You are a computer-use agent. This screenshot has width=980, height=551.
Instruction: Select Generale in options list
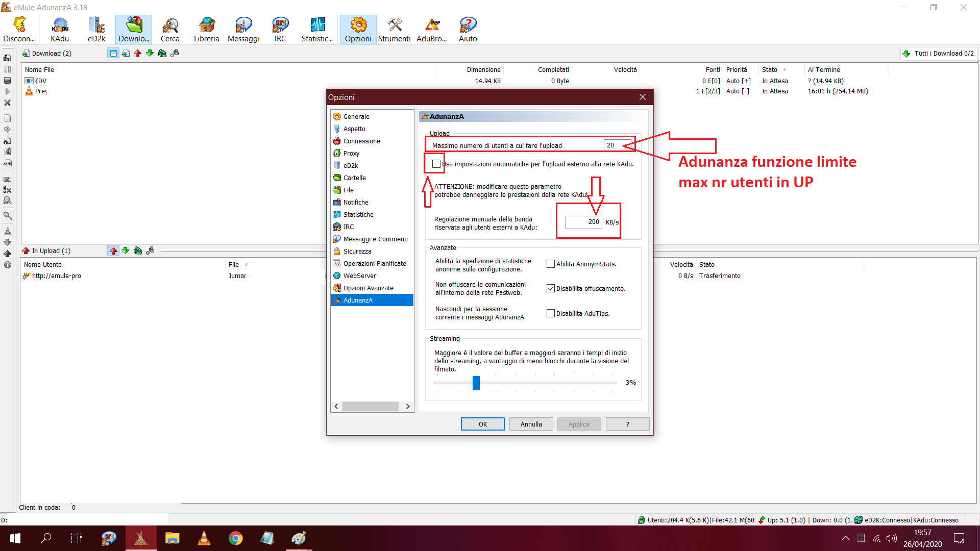click(356, 116)
